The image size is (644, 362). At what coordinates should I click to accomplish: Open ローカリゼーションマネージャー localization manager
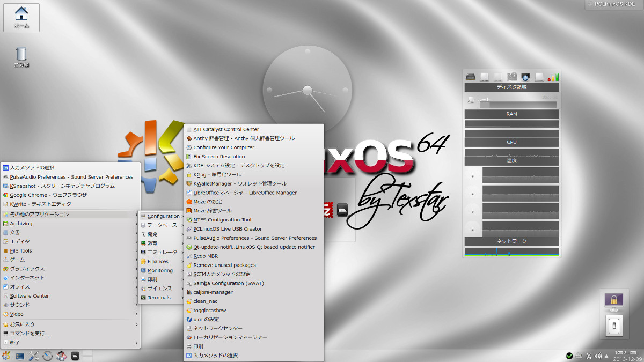tap(254, 337)
